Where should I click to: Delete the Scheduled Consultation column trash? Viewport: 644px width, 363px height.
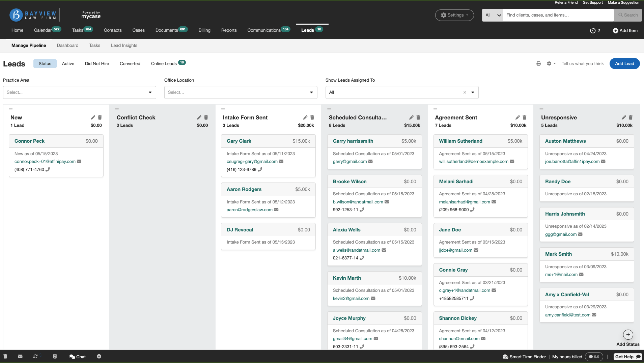[418, 117]
